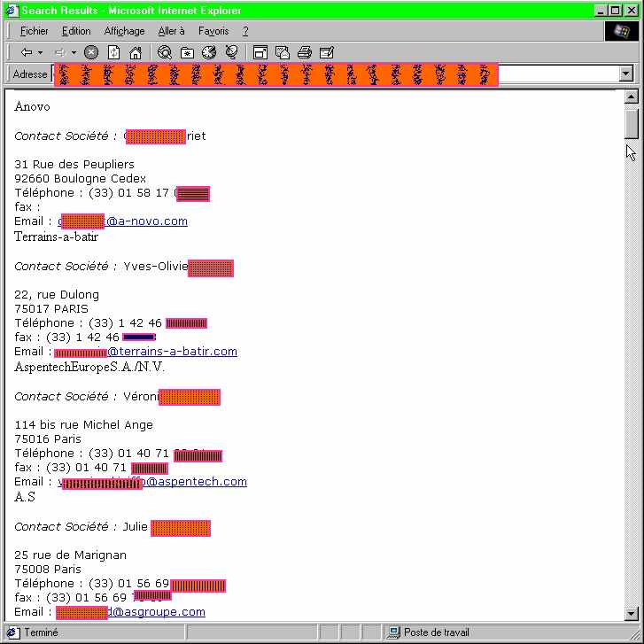Open the @terrains-a-batir.com email link
The width and height of the screenshot is (644, 644).
pyautogui.click(x=145, y=352)
